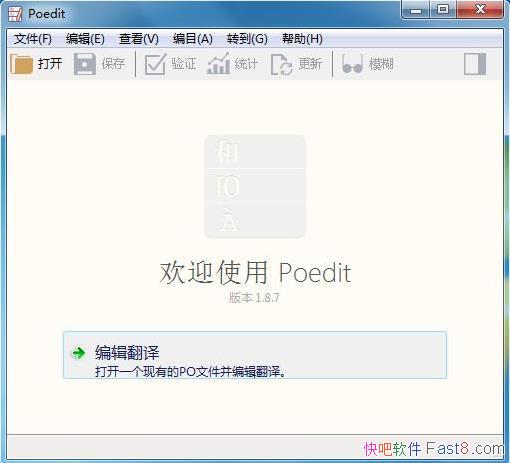Maximize the Poedit window
The width and height of the screenshot is (510, 463).
point(443,10)
